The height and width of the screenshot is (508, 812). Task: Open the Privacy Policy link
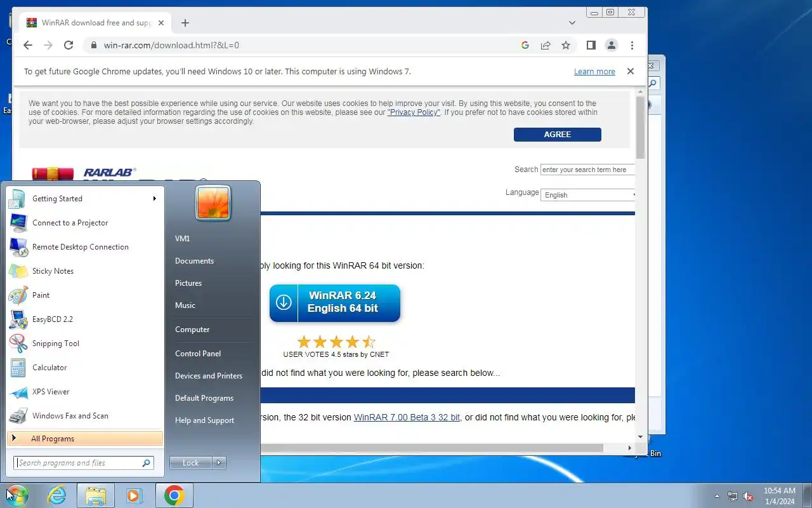[x=414, y=112]
